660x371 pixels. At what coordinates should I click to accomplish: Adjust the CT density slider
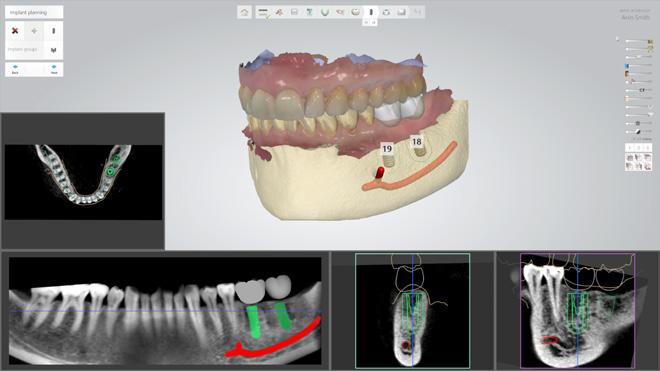[639, 90]
